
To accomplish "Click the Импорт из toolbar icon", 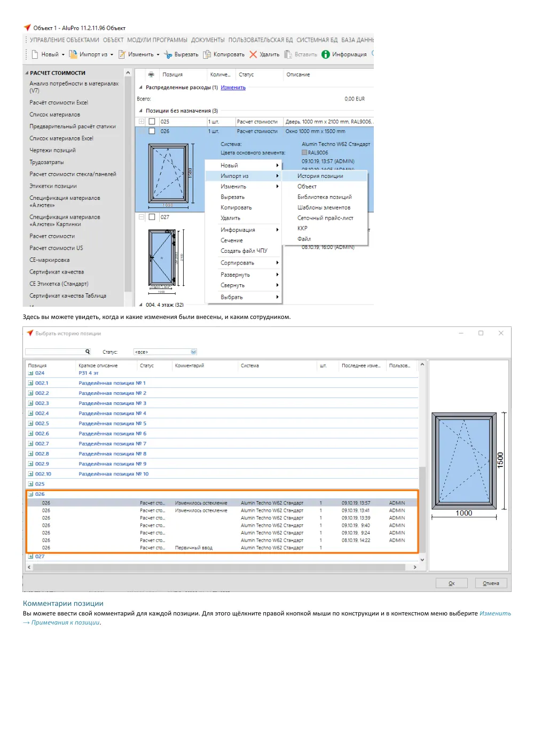I will click(73, 54).
